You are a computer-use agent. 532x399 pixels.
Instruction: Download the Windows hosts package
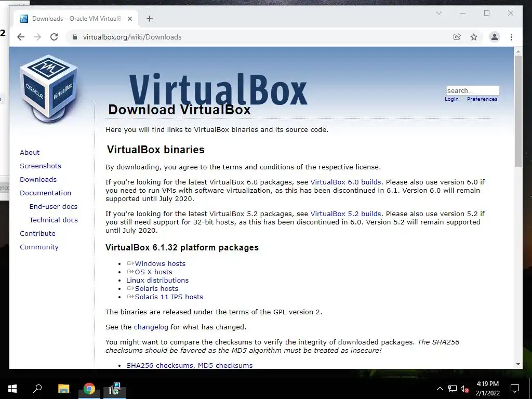click(x=160, y=263)
